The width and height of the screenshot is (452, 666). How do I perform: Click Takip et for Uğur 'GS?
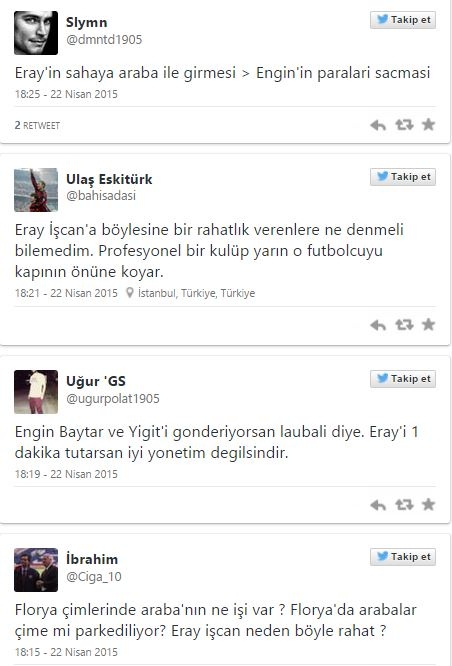pos(403,379)
